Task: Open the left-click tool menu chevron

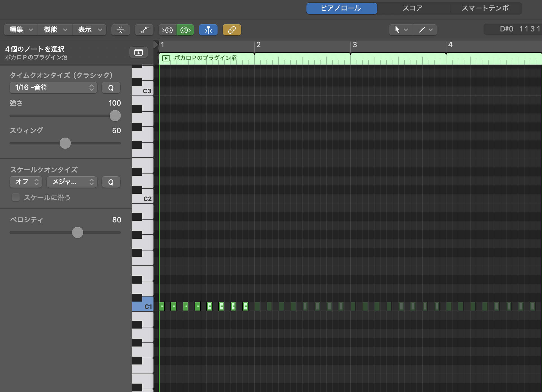Action: 406,29
